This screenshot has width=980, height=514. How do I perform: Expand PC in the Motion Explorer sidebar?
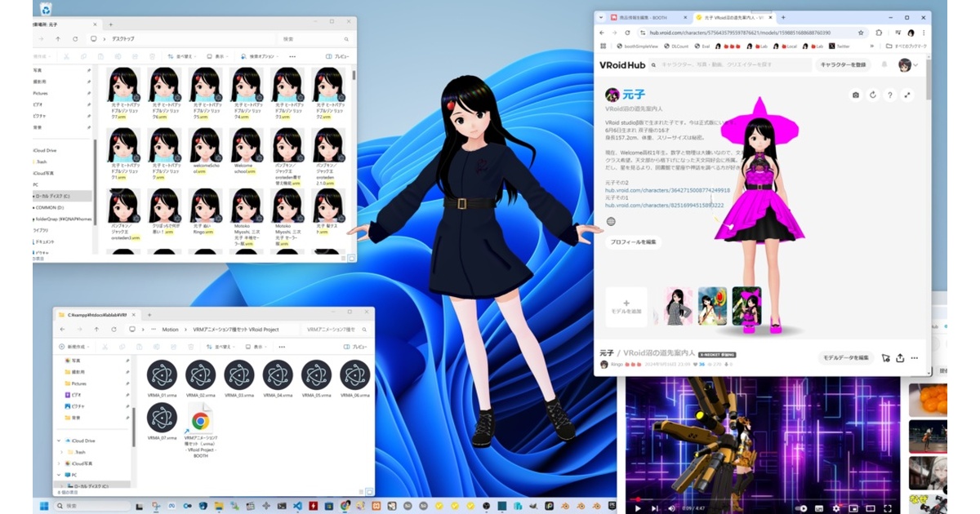click(x=60, y=474)
